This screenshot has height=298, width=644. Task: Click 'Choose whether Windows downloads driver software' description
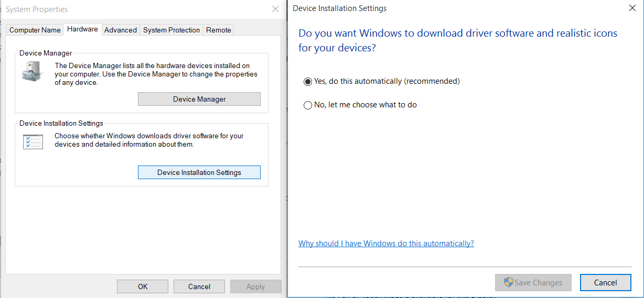point(149,140)
